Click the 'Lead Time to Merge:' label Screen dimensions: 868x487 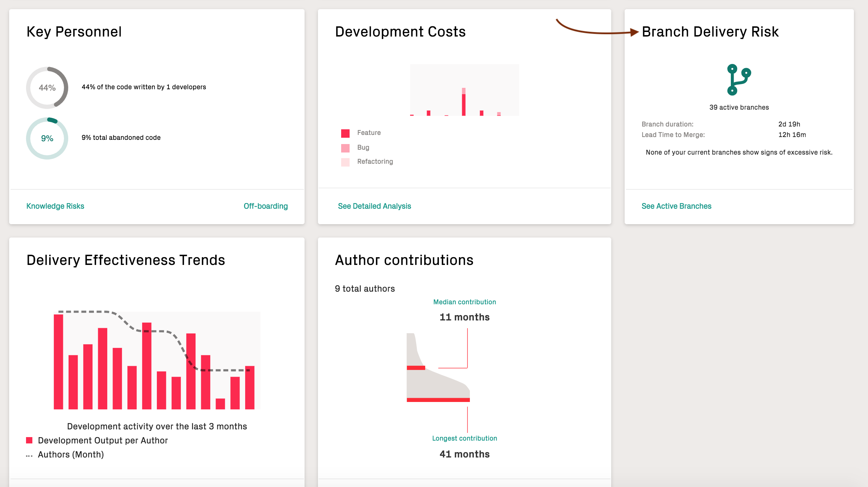673,135
